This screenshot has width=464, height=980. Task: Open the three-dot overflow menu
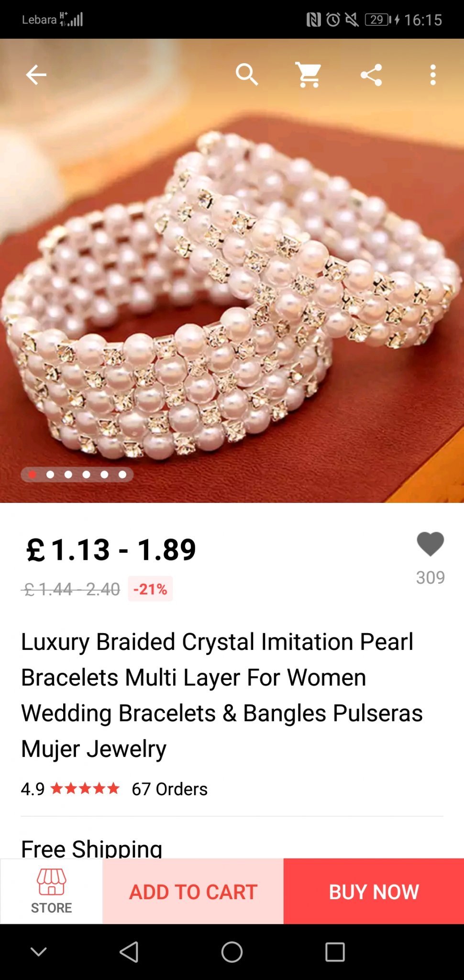click(x=433, y=75)
